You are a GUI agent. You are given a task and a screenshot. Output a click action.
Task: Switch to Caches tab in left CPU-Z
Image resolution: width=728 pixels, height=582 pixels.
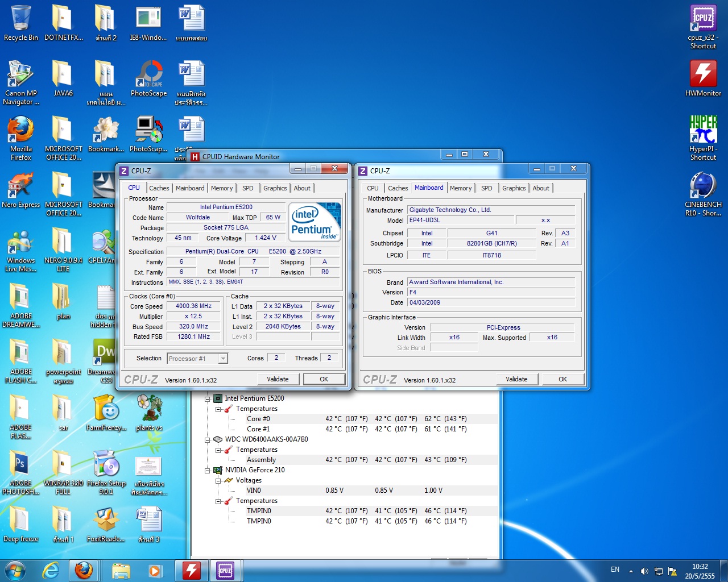[159, 188]
